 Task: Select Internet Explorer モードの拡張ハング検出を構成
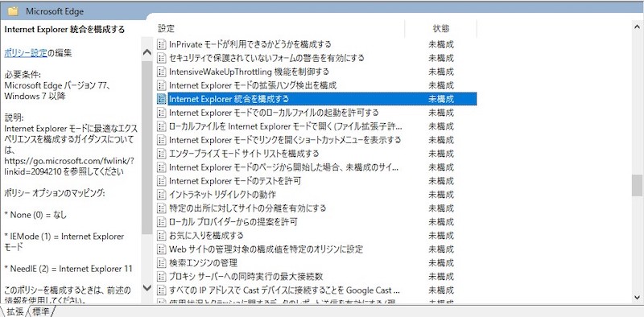click(x=253, y=85)
